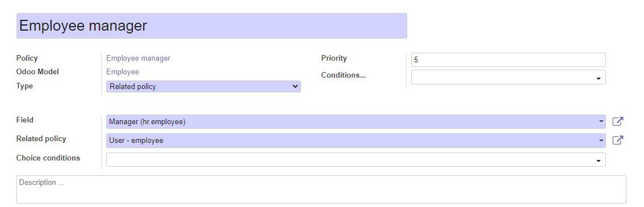Click the User - employee text field
Image resolution: width=644 pixels, height=207 pixels.
(356, 140)
